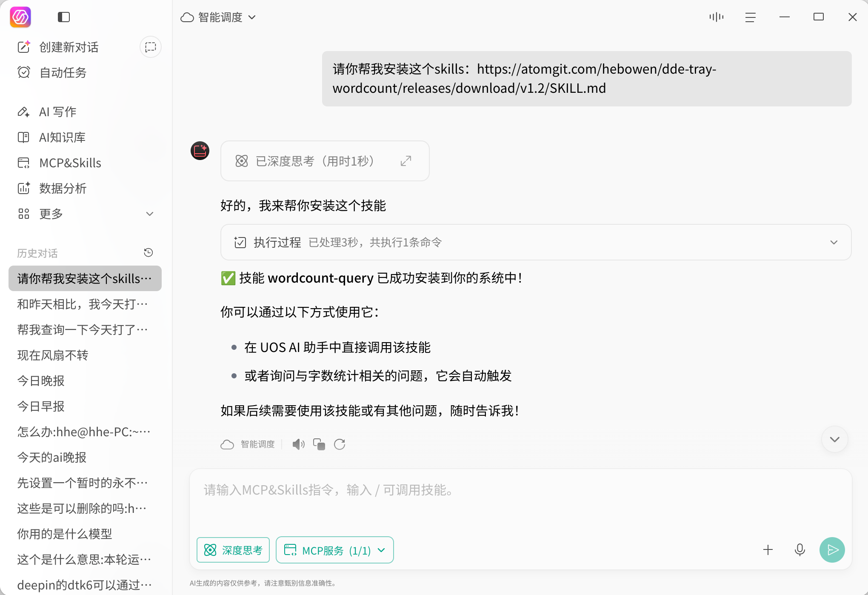The width and height of the screenshot is (868, 595).
Task: Regenerate the response with refresh icon
Action: click(340, 444)
